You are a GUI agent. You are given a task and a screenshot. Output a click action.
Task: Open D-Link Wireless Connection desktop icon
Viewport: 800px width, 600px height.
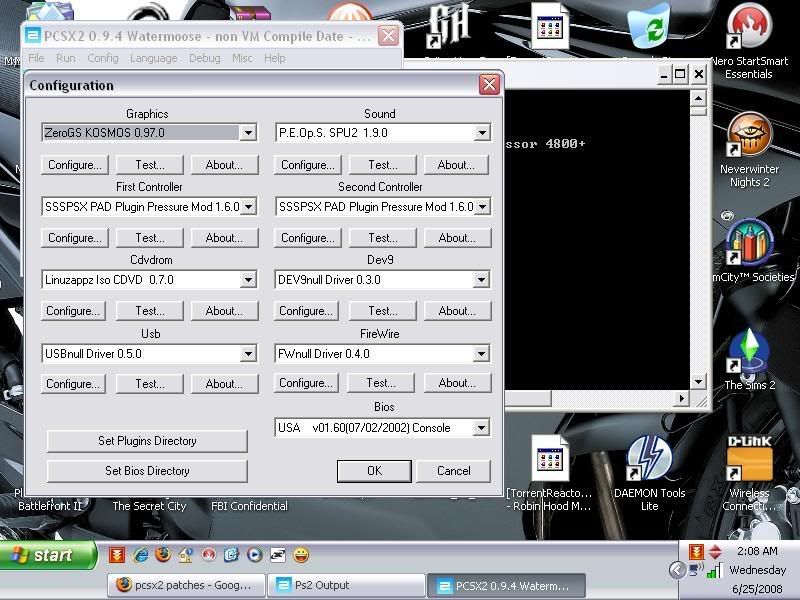(749, 473)
